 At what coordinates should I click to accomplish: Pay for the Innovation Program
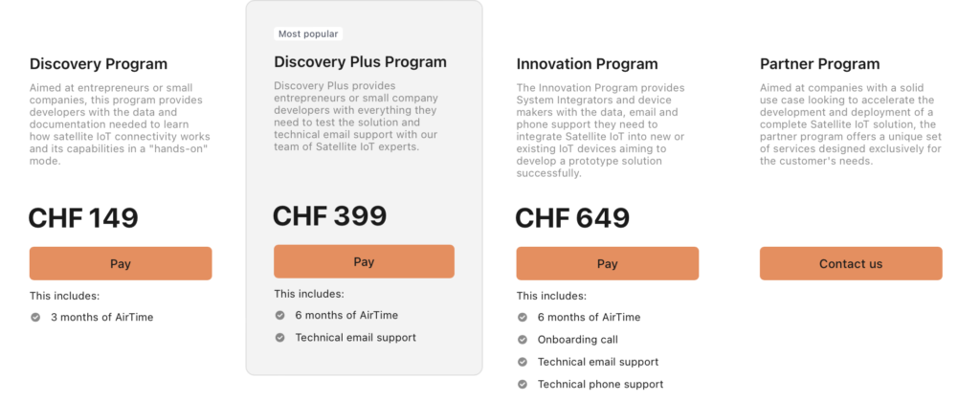click(x=607, y=263)
